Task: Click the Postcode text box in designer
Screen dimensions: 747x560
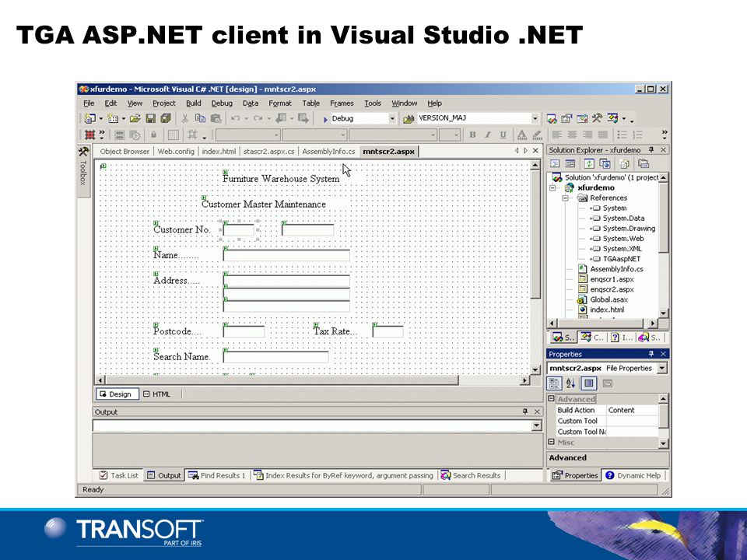Action: pos(244,331)
